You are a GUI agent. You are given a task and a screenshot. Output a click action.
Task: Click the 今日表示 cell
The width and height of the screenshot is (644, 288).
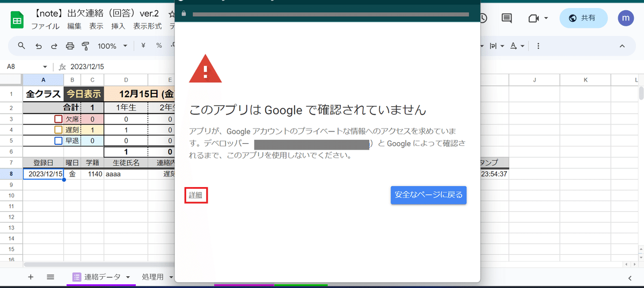[x=84, y=94]
